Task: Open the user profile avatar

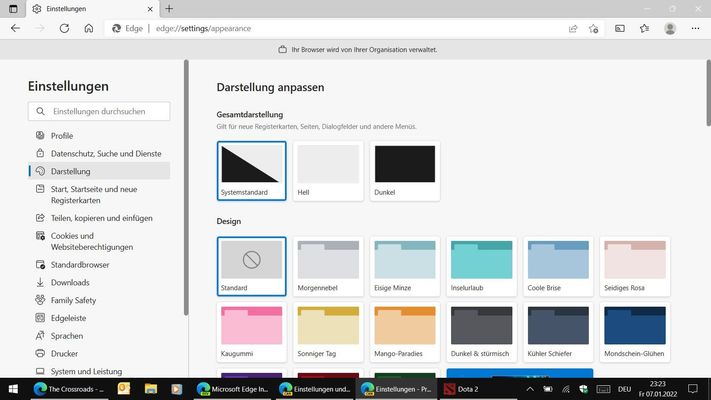Action: click(x=670, y=29)
